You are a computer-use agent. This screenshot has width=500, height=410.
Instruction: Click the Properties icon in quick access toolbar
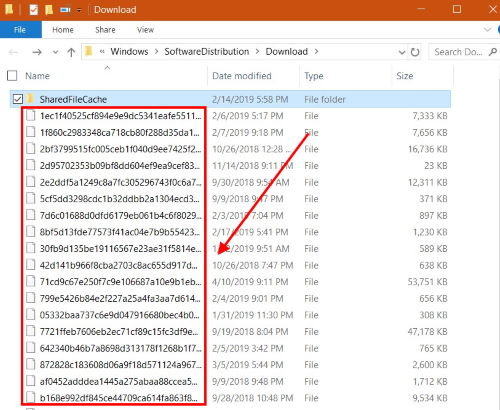tap(33, 10)
